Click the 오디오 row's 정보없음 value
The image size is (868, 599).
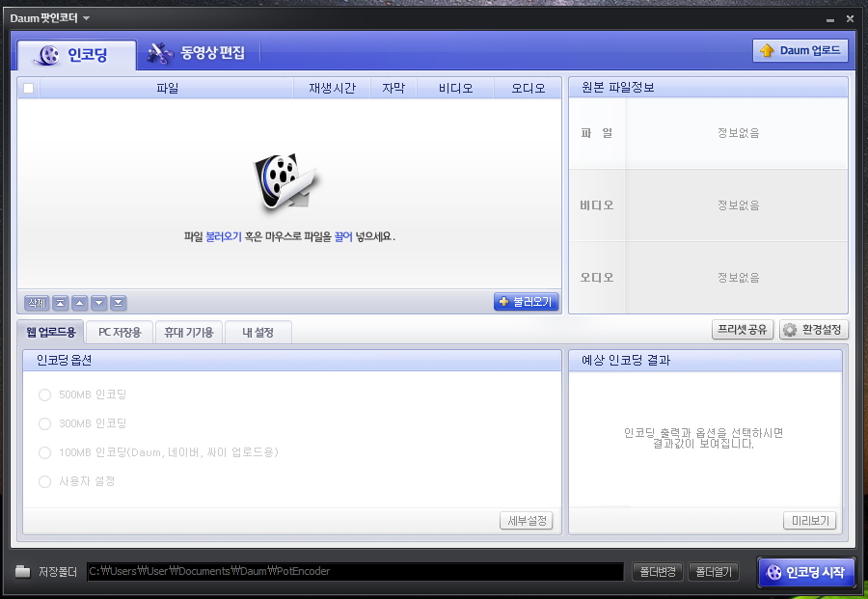click(x=739, y=278)
